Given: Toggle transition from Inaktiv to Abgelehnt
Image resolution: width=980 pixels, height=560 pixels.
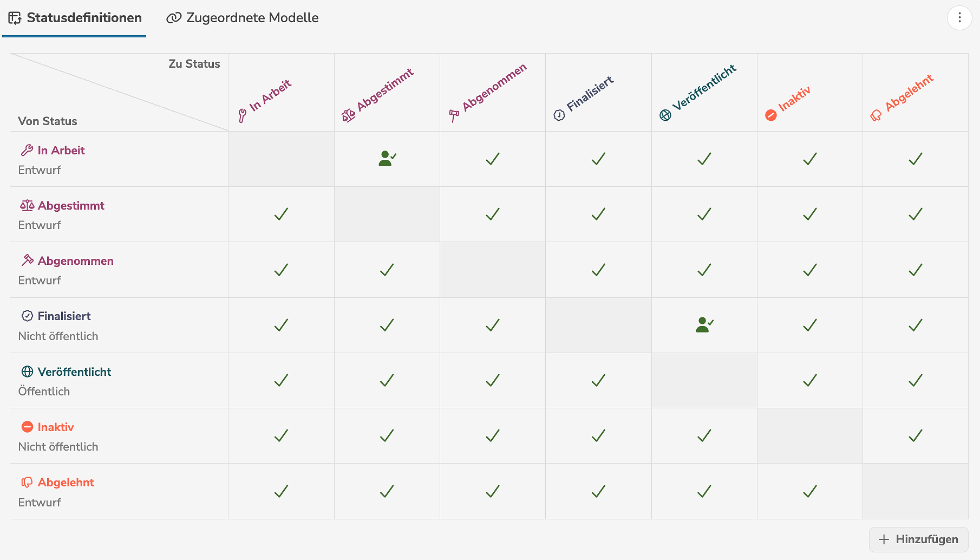Looking at the screenshot, I should click(915, 435).
